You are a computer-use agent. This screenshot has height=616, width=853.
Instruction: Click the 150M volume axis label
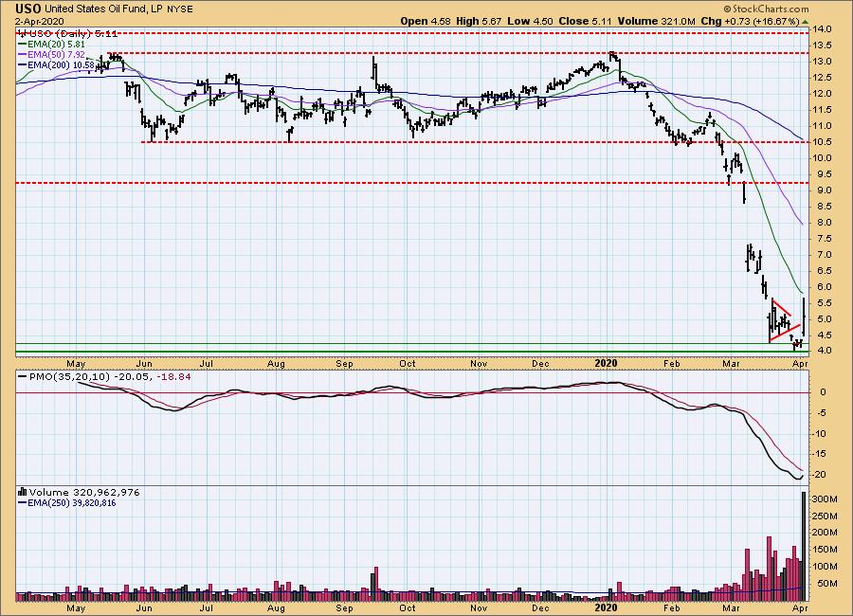pos(825,550)
